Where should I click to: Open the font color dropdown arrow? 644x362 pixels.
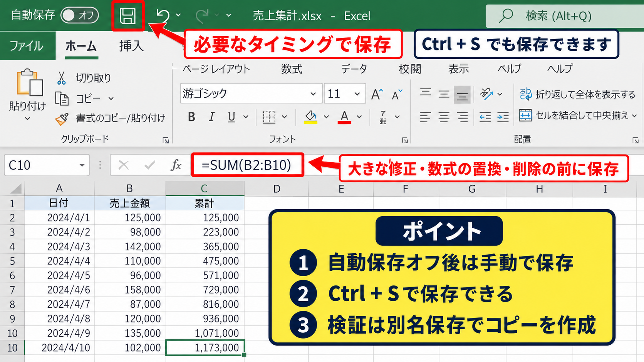pyautogui.click(x=359, y=117)
